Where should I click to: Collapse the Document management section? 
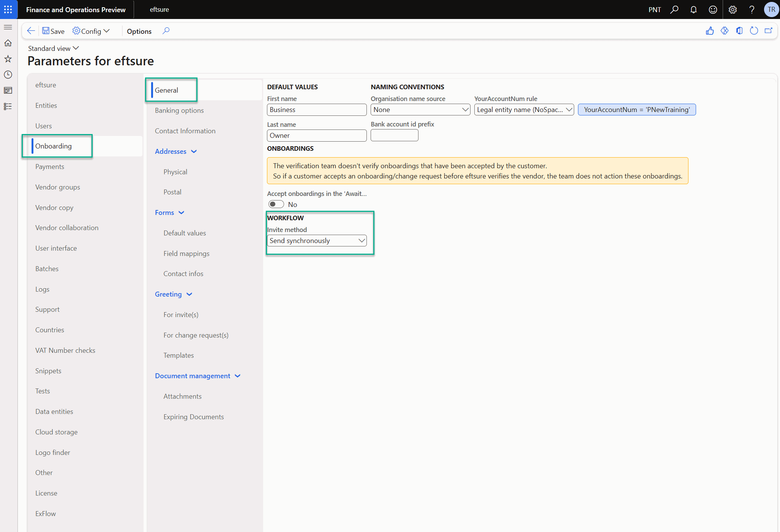(x=198, y=376)
